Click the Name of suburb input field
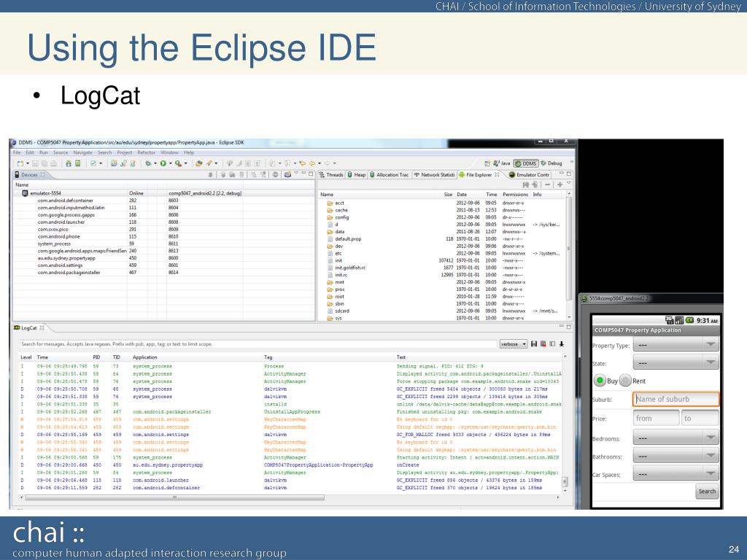Screen dimensions: 747x560 (x=676, y=399)
